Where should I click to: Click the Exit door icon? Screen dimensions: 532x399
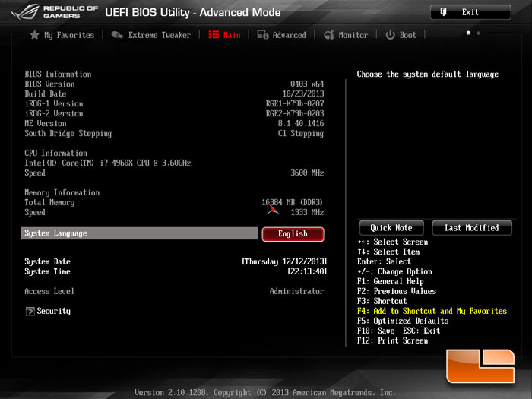tap(443, 12)
